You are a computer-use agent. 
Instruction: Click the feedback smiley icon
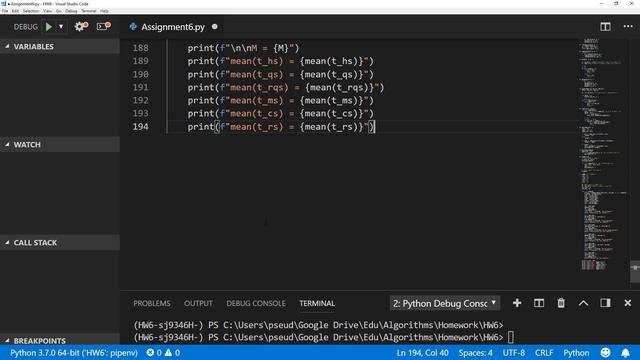click(605, 353)
